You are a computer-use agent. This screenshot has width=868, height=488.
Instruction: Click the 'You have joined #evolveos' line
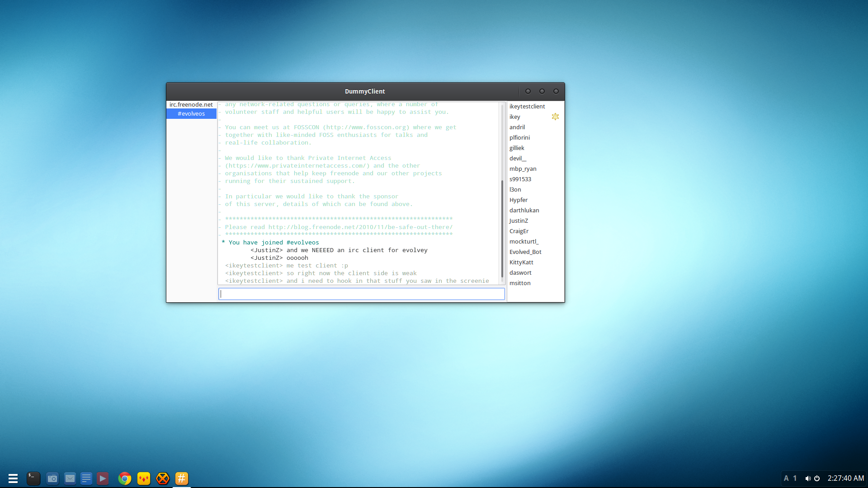point(270,243)
